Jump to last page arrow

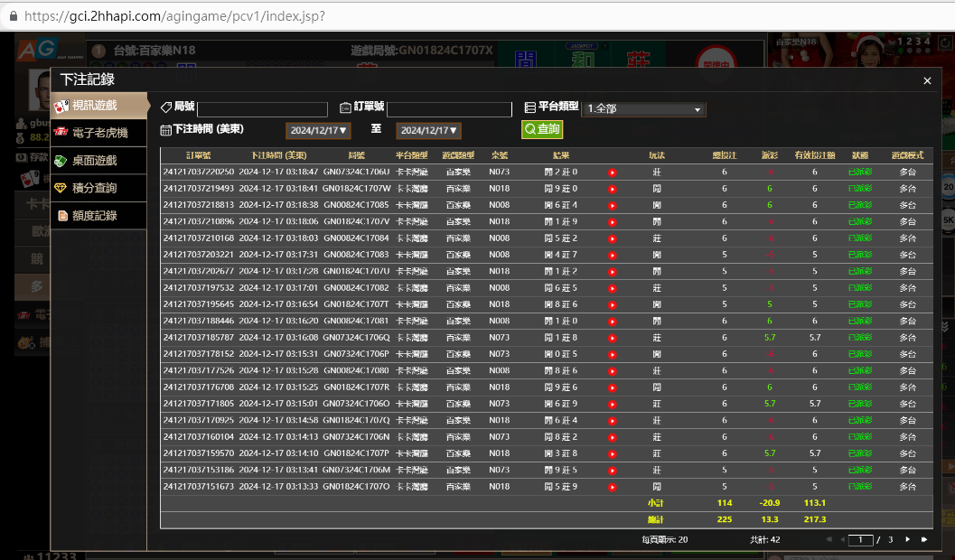click(x=923, y=539)
